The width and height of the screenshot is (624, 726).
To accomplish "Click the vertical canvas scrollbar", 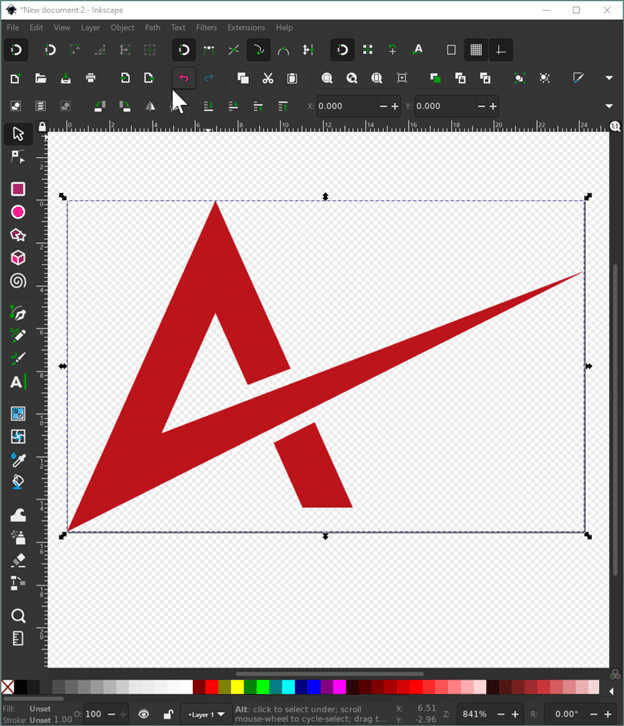I will [615, 419].
